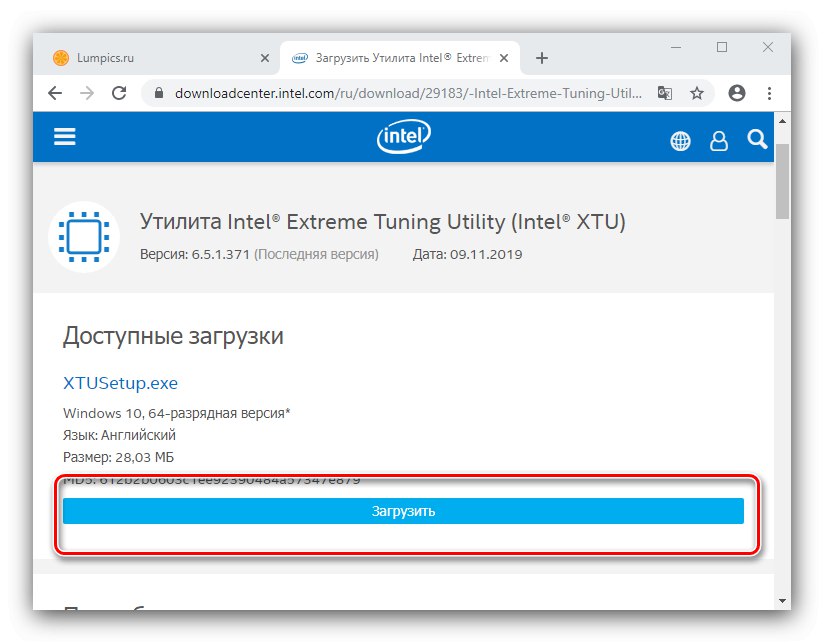The width and height of the screenshot is (824, 643).
Task: Open a new browser tab
Action: pos(542,58)
